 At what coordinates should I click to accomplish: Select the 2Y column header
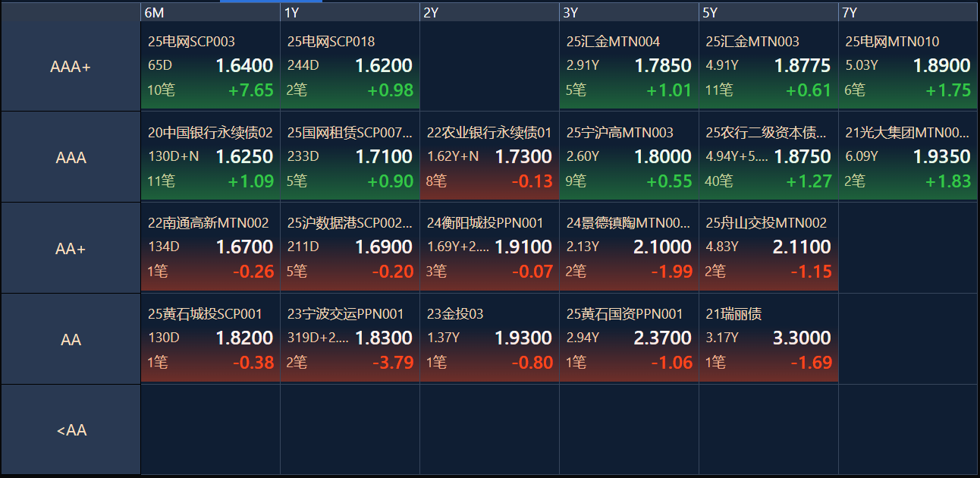[489, 12]
